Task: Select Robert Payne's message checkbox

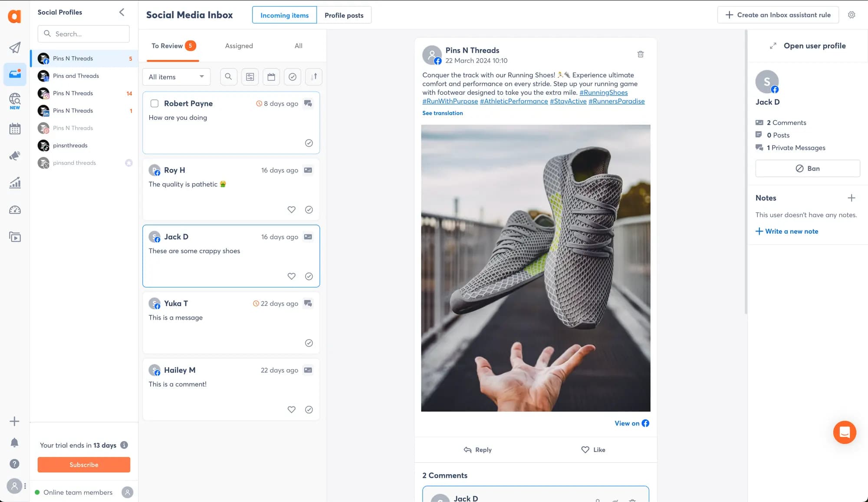Action: (154, 103)
